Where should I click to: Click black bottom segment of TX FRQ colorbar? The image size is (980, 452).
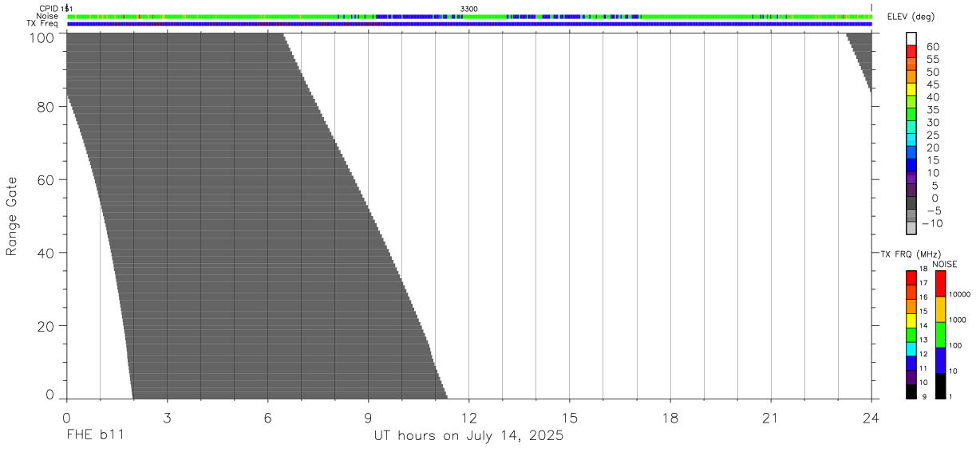[911, 391]
